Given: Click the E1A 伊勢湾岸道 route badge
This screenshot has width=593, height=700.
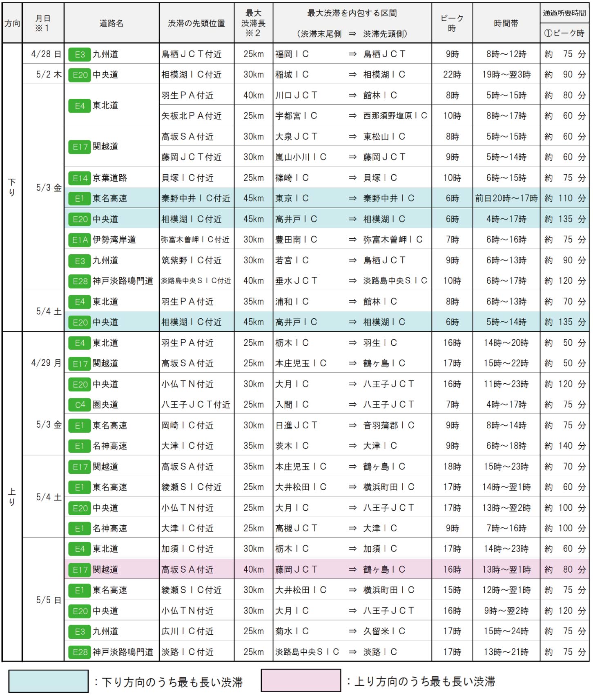Looking at the screenshot, I should [80, 240].
